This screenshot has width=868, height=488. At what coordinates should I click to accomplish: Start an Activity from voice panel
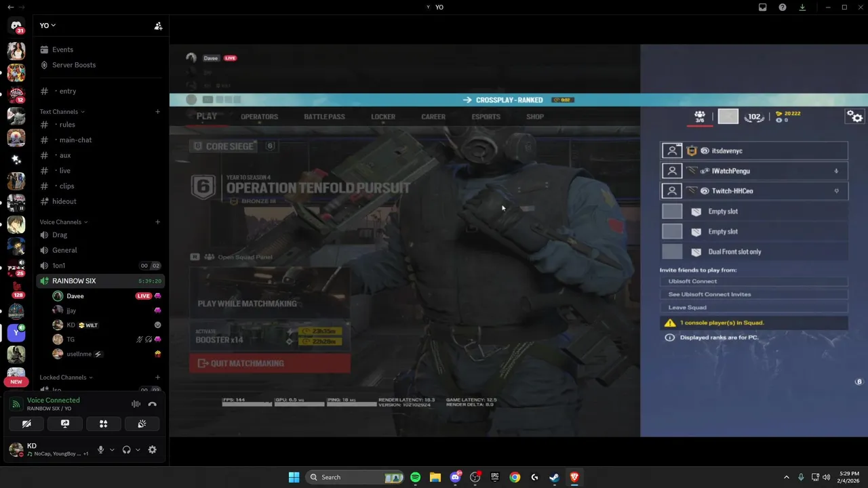[104, 424]
